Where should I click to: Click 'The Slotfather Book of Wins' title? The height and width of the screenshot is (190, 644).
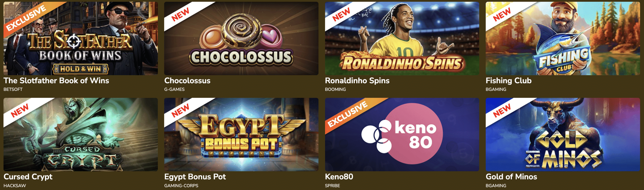coord(56,81)
